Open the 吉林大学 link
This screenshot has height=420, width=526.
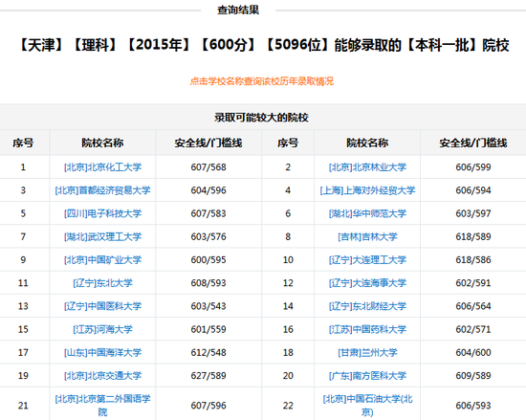[x=367, y=236]
